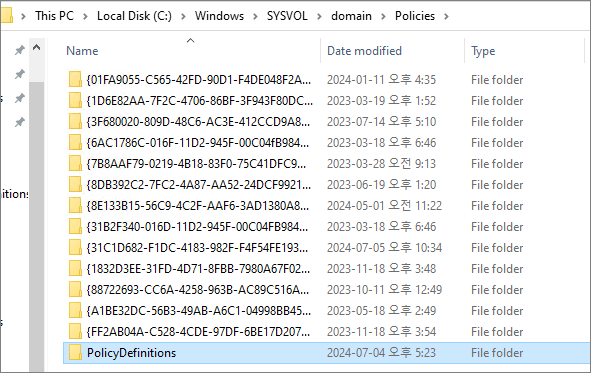Click folder icon of {31C1D682-F1DC-4183 row
Screen dimensions: 591x373
[x=75, y=248]
